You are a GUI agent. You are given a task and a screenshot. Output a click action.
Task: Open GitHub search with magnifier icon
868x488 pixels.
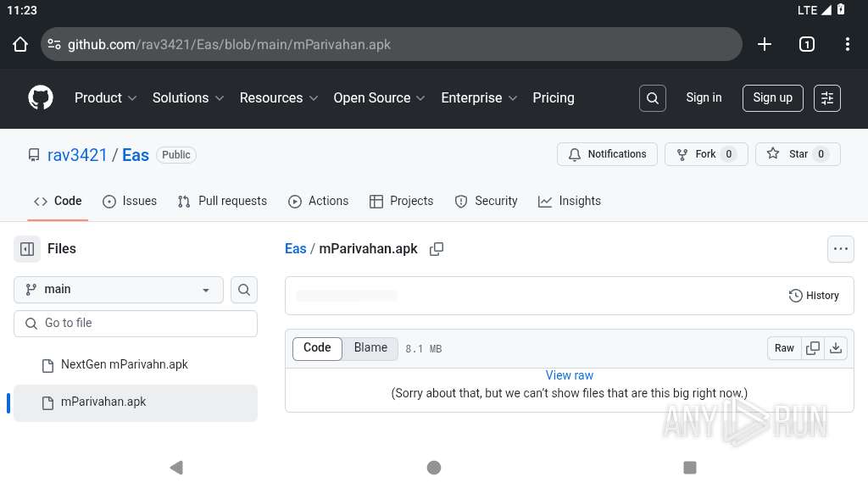(x=653, y=98)
